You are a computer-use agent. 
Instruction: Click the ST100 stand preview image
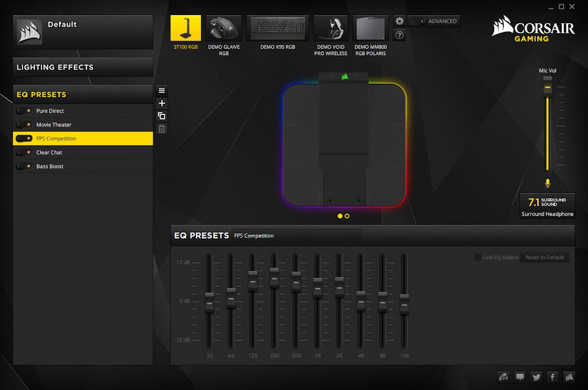(344, 140)
